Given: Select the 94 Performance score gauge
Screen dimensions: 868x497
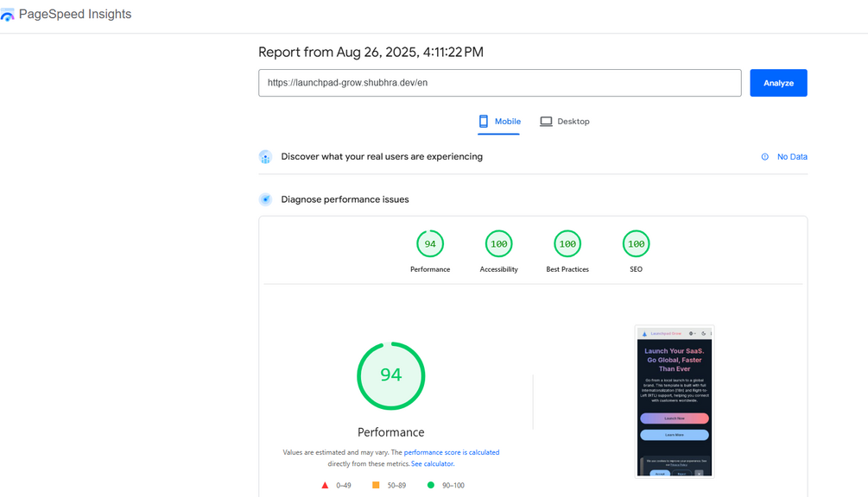Looking at the screenshot, I should click(x=430, y=244).
